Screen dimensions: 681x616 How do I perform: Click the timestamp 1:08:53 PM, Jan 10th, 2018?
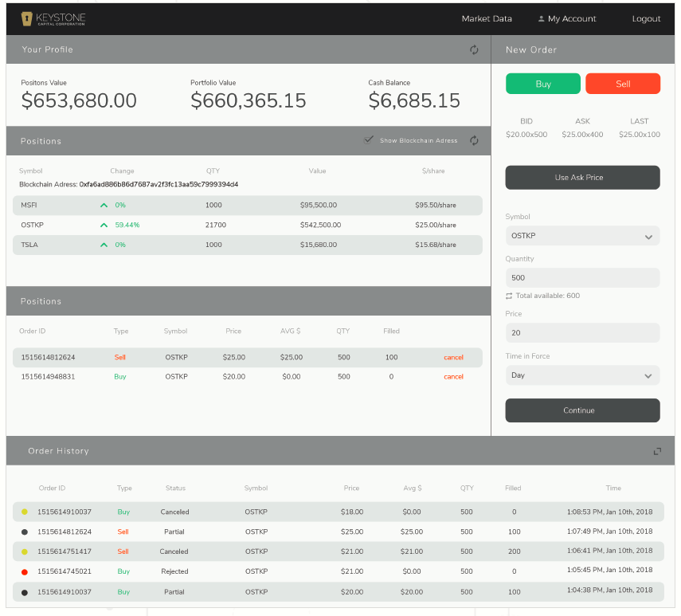609,512
